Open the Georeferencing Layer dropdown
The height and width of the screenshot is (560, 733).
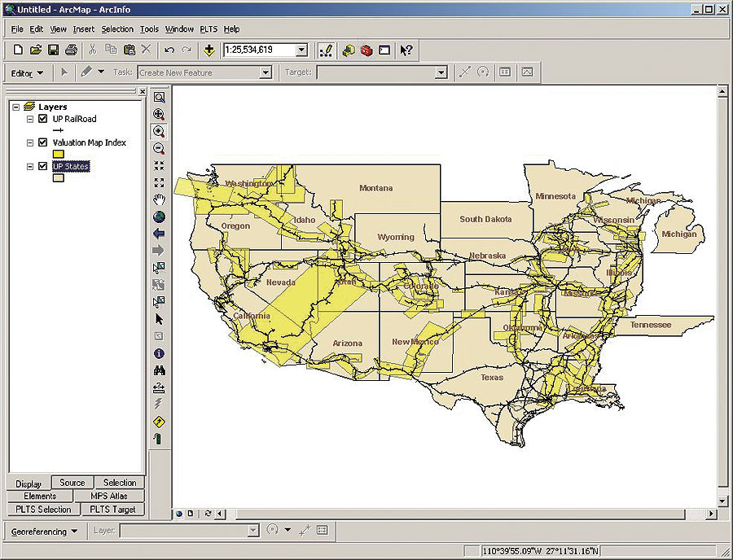(253, 531)
